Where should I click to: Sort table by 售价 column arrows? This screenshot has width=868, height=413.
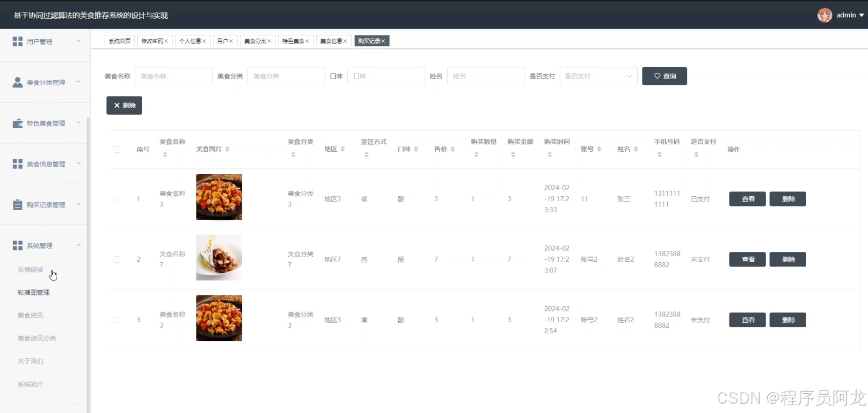click(x=452, y=149)
